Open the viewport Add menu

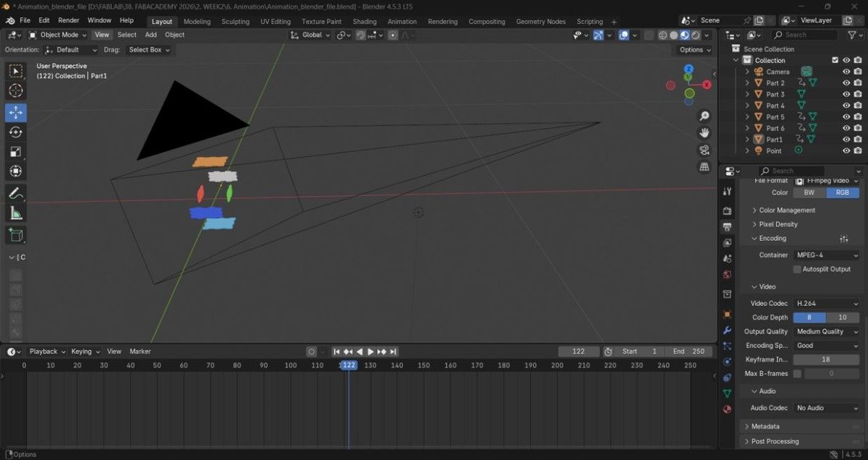coord(150,35)
